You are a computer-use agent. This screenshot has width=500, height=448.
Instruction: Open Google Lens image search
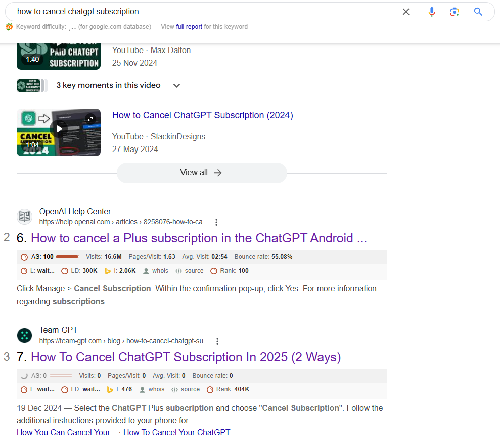(454, 12)
